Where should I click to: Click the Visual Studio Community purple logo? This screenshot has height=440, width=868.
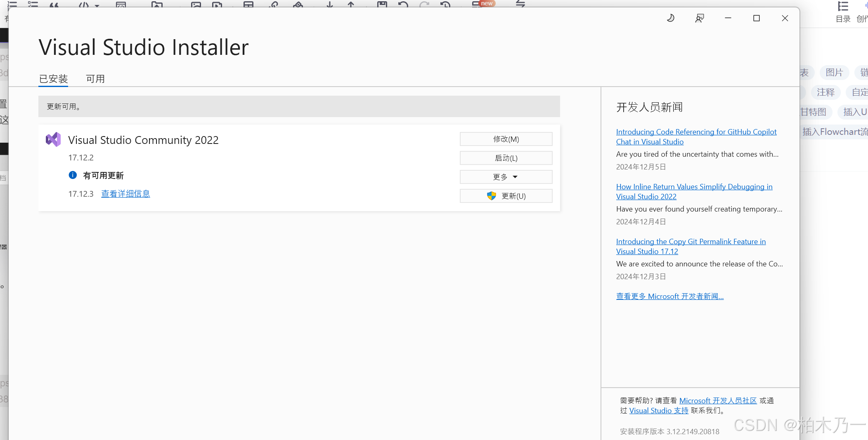(x=53, y=140)
